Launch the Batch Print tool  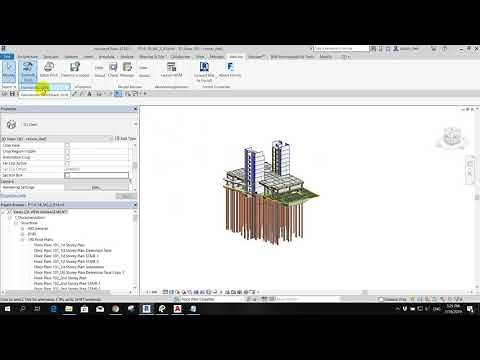[x=49, y=70]
